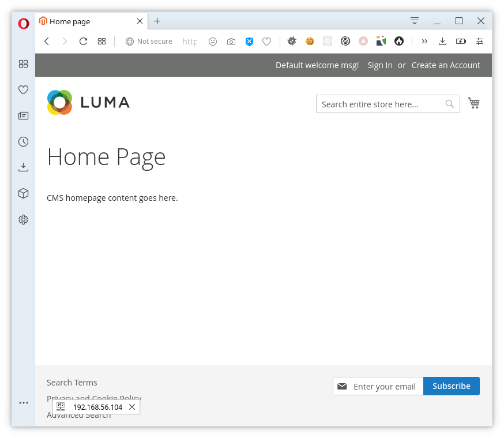This screenshot has height=438, width=504.
Task: Open browsing History from the sidebar
Action: pos(23,141)
